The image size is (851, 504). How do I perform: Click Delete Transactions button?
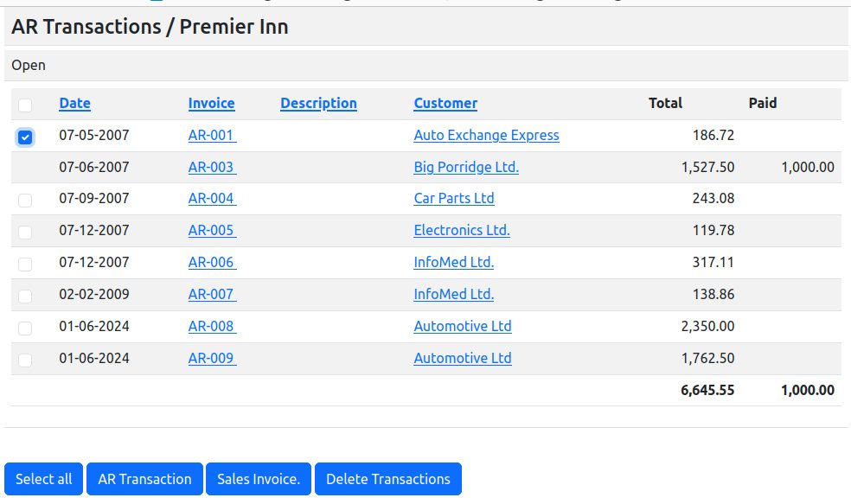[x=387, y=479]
